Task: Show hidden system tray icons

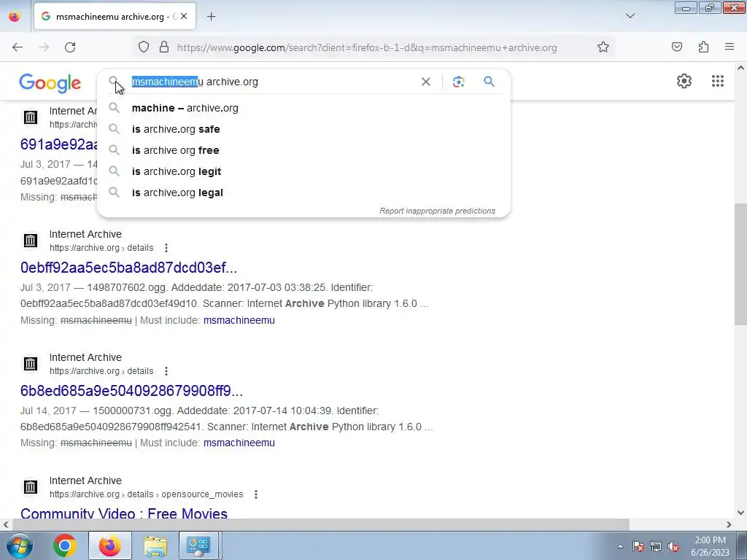Action: [620, 546]
